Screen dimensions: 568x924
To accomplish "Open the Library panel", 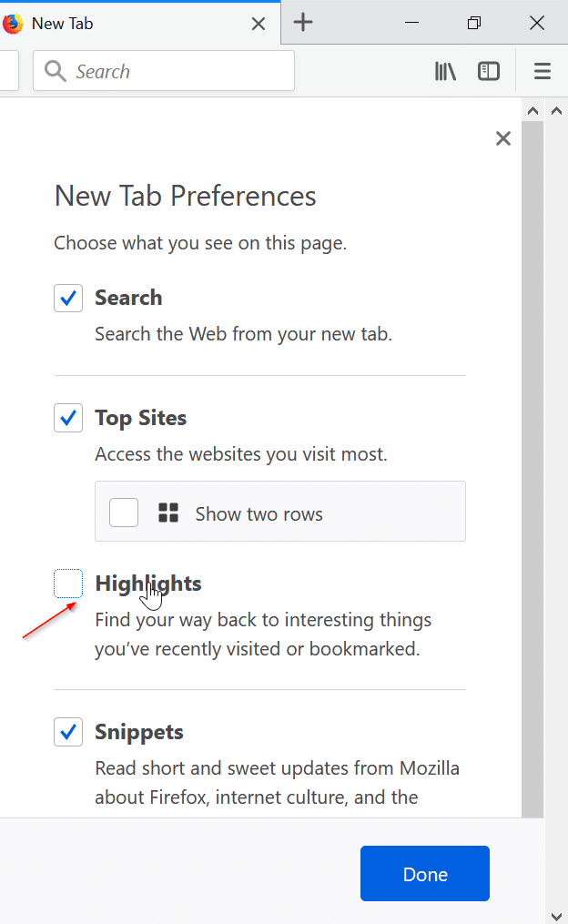I will [x=445, y=71].
